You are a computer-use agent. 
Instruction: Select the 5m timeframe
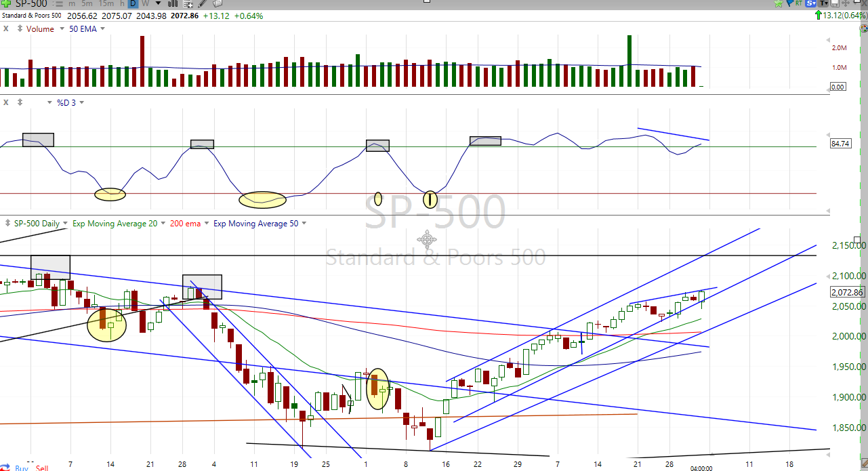click(x=87, y=3)
